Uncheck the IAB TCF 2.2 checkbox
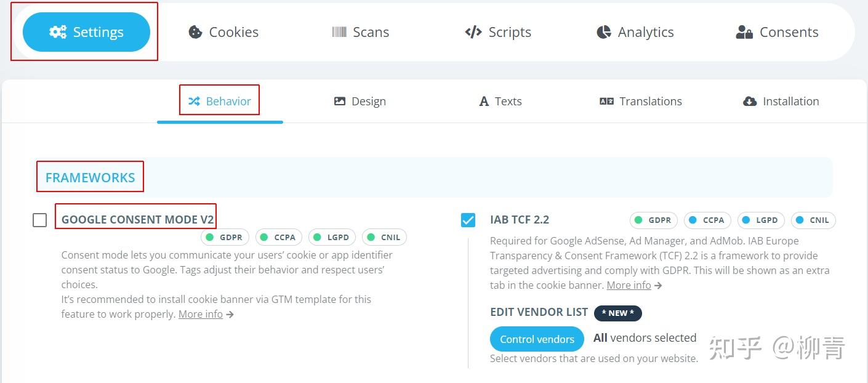 pos(467,220)
